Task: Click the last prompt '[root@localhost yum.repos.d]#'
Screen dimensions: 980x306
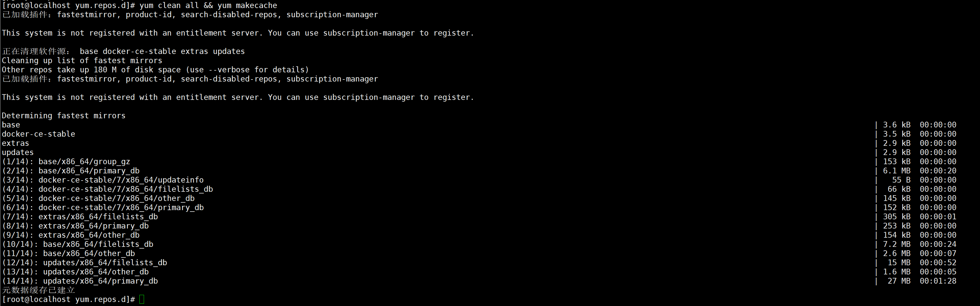Action: pyautogui.click(x=69, y=299)
